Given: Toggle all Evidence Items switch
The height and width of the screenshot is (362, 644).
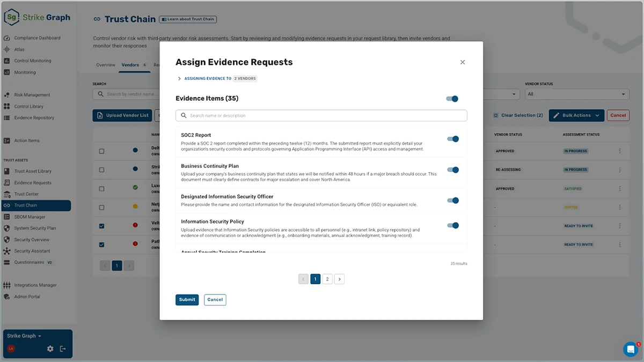Looking at the screenshot, I should point(452,99).
